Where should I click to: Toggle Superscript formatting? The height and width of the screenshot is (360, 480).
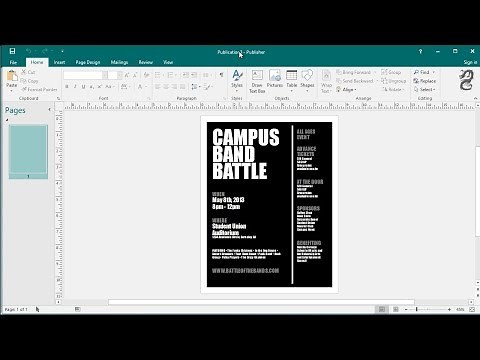[99, 87]
